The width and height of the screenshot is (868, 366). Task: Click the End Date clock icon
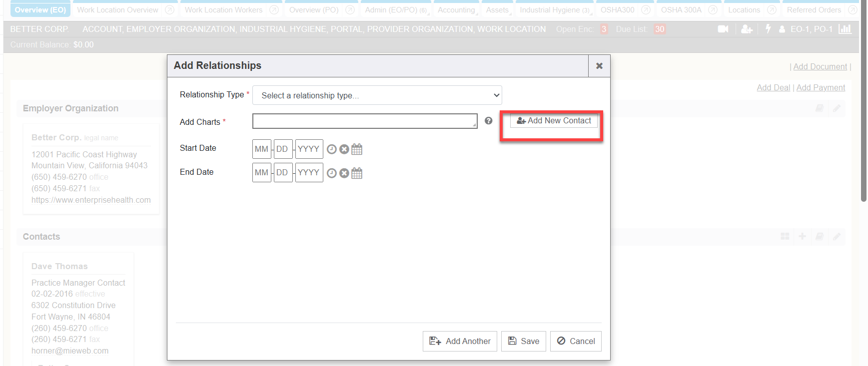(331, 173)
